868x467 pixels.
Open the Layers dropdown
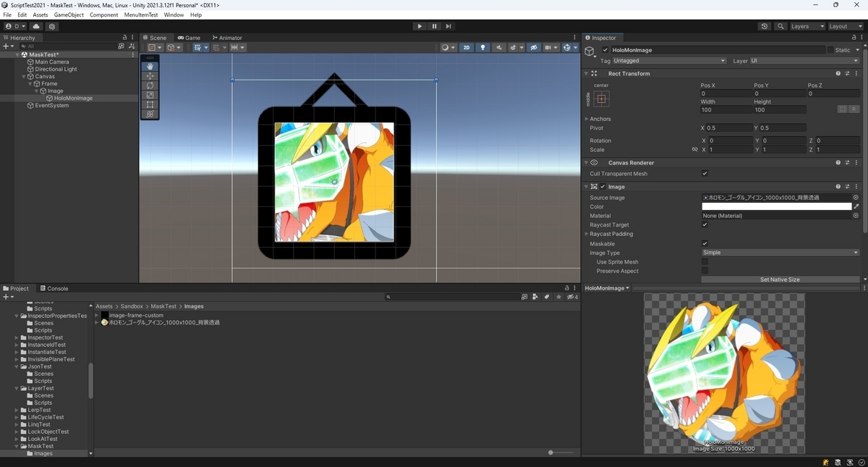tap(807, 26)
